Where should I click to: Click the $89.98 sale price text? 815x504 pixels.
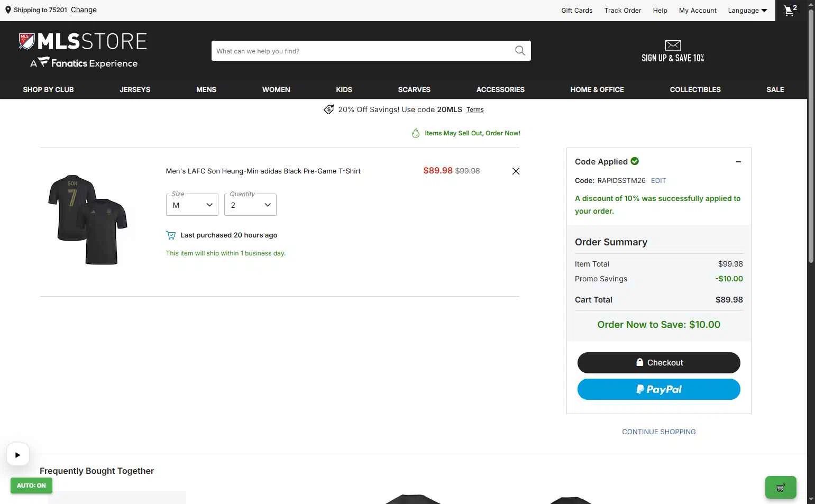(438, 170)
